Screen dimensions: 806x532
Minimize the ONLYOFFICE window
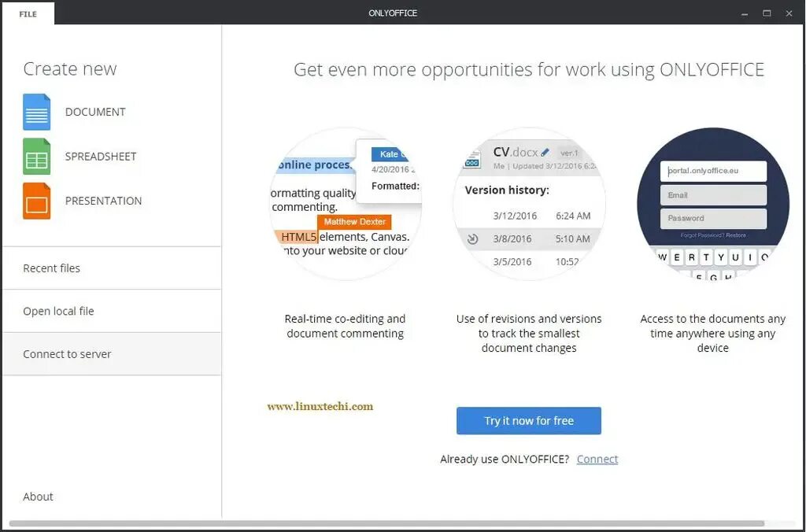pyautogui.click(x=745, y=14)
